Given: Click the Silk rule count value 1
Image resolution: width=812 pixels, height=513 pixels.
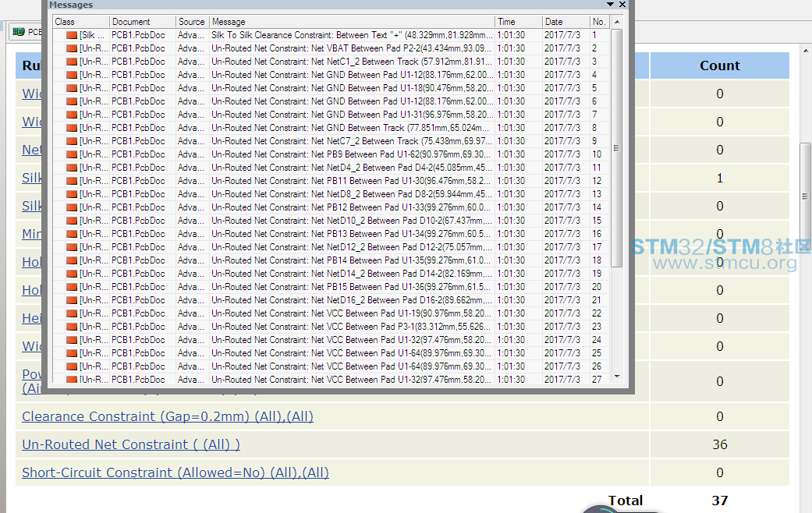Looking at the screenshot, I should tap(720, 178).
